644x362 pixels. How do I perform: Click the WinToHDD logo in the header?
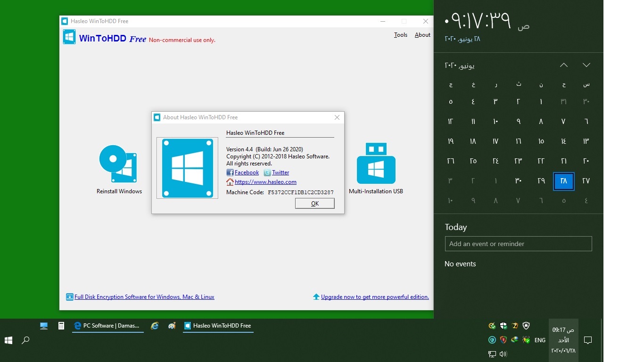tap(69, 37)
